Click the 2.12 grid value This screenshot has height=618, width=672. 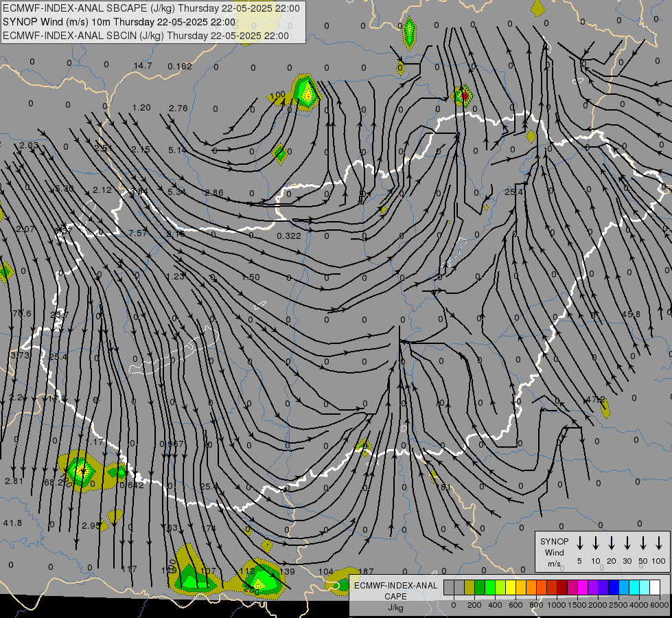coord(102,190)
